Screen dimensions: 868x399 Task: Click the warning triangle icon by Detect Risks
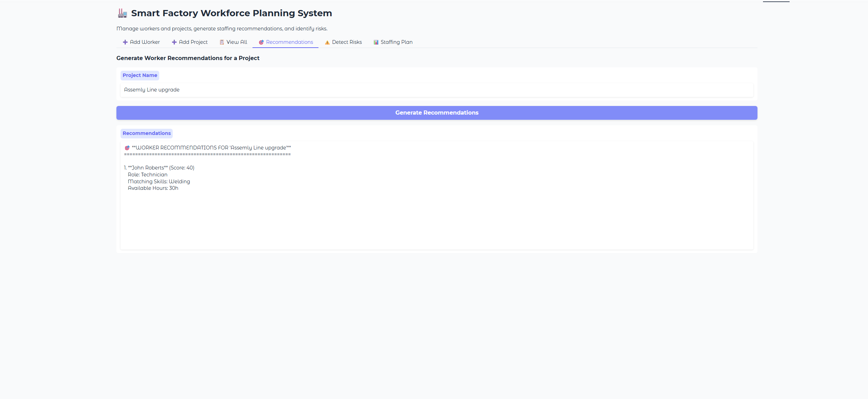point(327,42)
